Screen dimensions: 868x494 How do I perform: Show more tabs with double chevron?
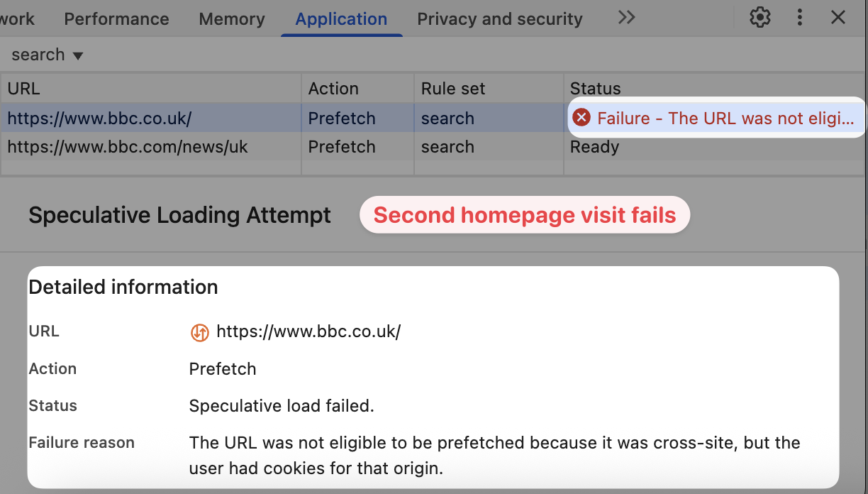(626, 18)
